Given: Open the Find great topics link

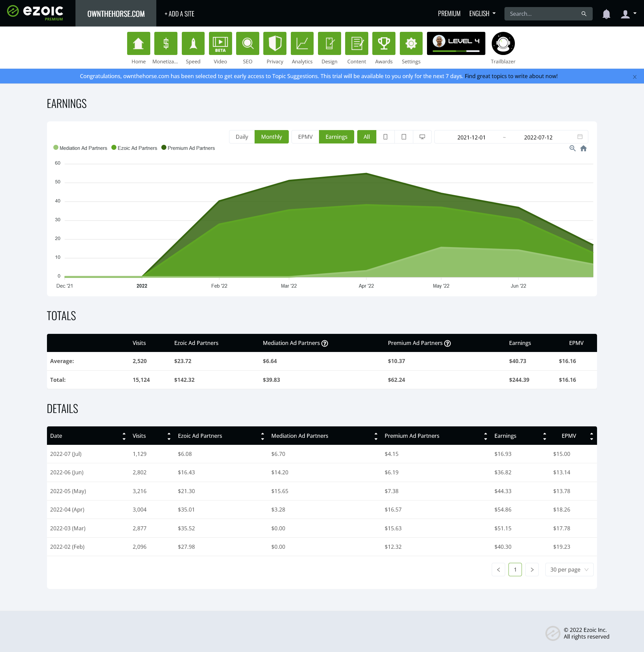Looking at the screenshot, I should coord(511,76).
